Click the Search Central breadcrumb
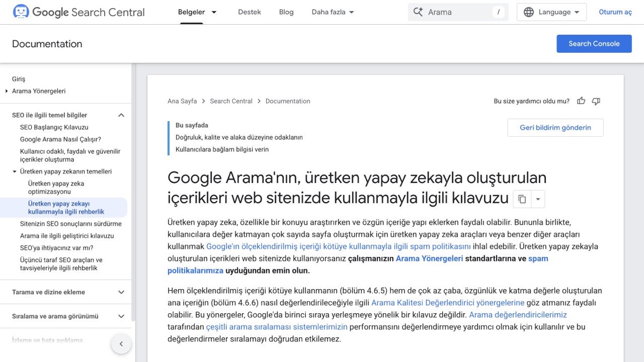644x362 pixels. click(x=231, y=101)
